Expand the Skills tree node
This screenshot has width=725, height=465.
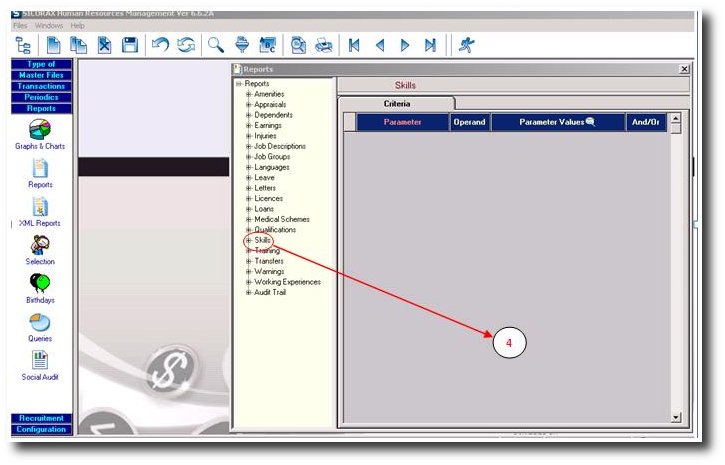pos(248,240)
